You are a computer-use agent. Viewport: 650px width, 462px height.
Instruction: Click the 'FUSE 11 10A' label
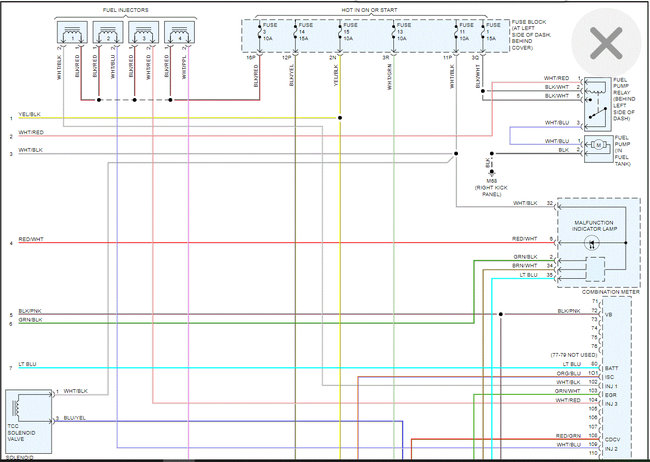tap(466, 32)
